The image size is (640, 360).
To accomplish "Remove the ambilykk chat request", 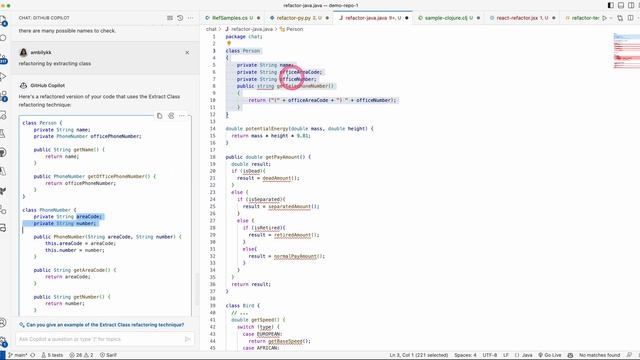I will 187,53.
